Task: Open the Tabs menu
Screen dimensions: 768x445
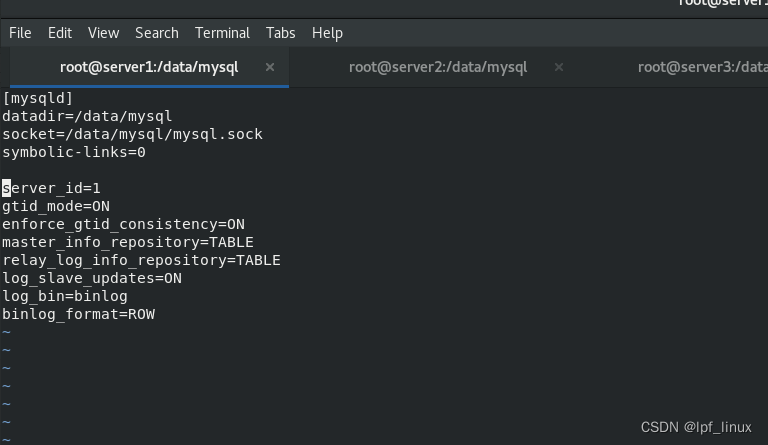Action: (281, 33)
